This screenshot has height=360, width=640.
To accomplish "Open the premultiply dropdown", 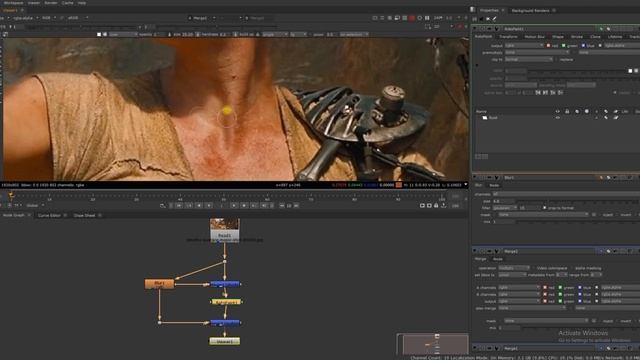I will 537,52.
